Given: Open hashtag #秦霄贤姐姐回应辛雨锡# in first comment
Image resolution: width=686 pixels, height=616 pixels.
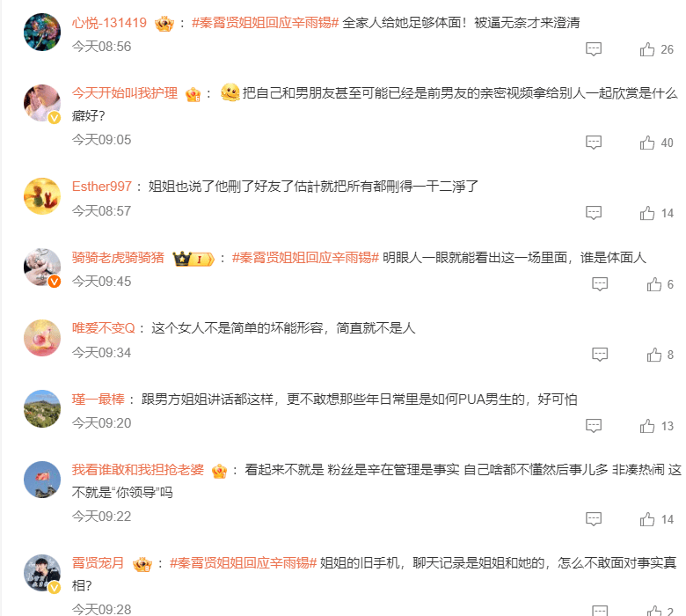Looking at the screenshot, I should [265, 22].
